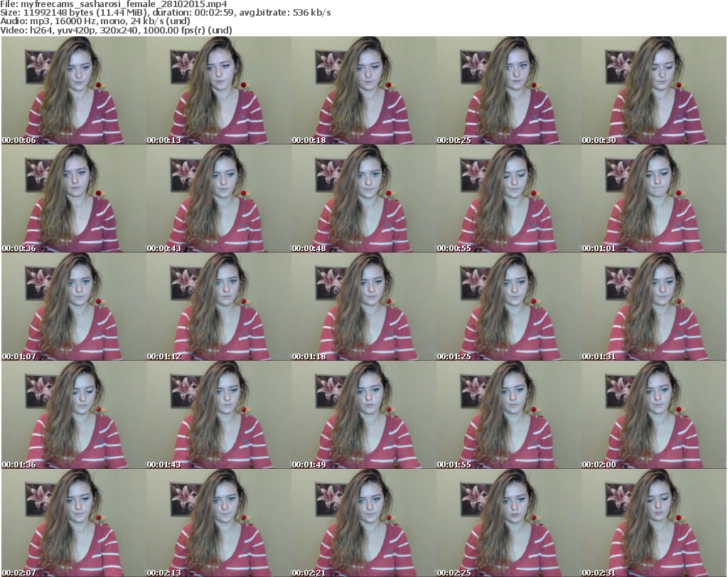
Task: Select the thumbnail stamped 00:02:21
Action: coord(363,523)
